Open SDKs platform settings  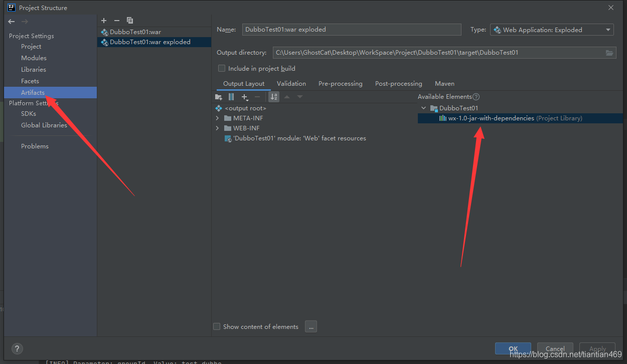pos(29,114)
